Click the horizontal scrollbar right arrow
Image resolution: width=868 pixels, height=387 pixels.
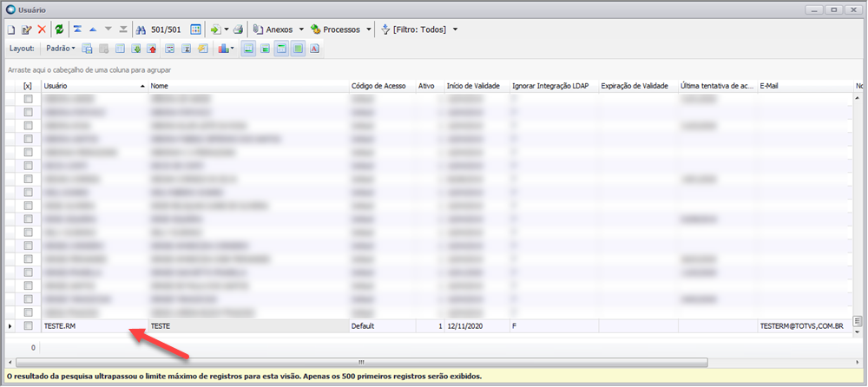point(857,362)
